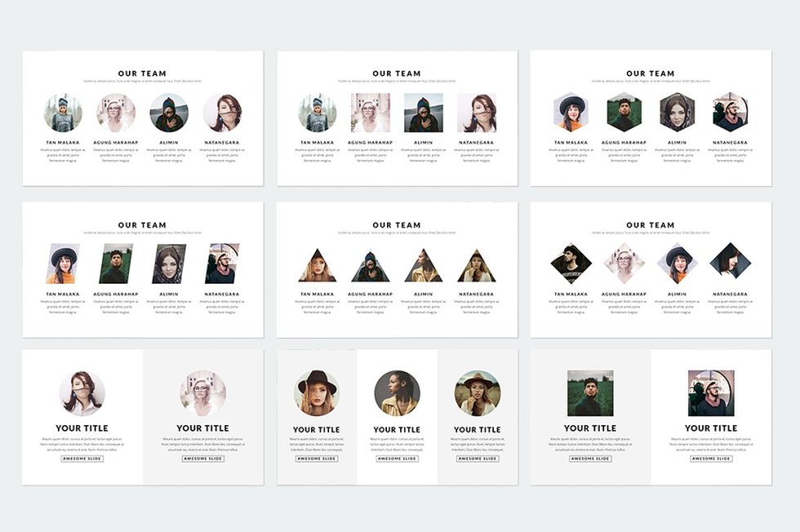
Task: Click Alimin's hexagon portrait in top-right slide
Action: [677, 113]
